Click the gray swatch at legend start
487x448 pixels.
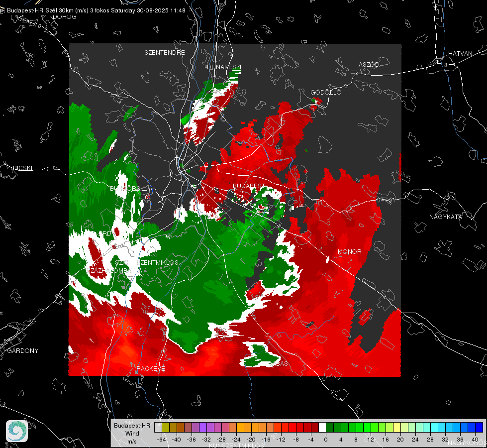click(x=158, y=428)
